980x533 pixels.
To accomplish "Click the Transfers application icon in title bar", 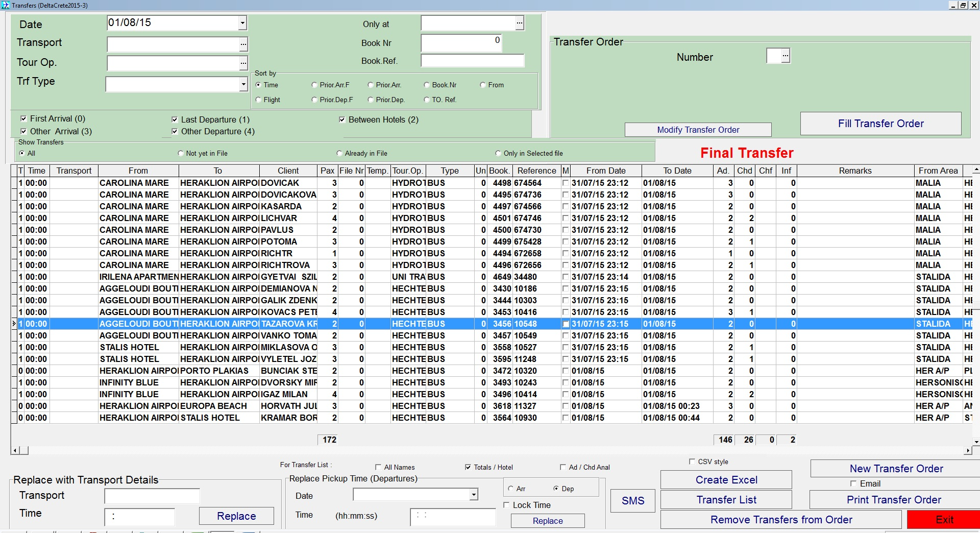I will point(5,5).
